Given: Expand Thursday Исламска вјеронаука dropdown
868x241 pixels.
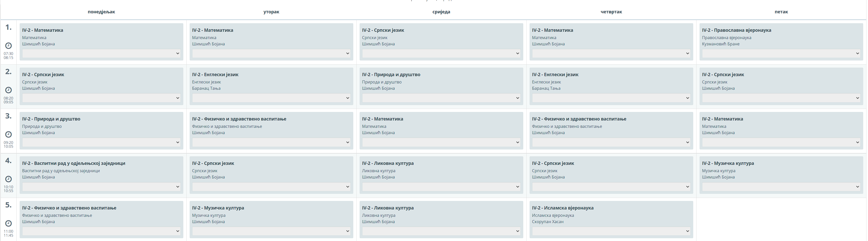Looking at the screenshot, I should [611, 231].
